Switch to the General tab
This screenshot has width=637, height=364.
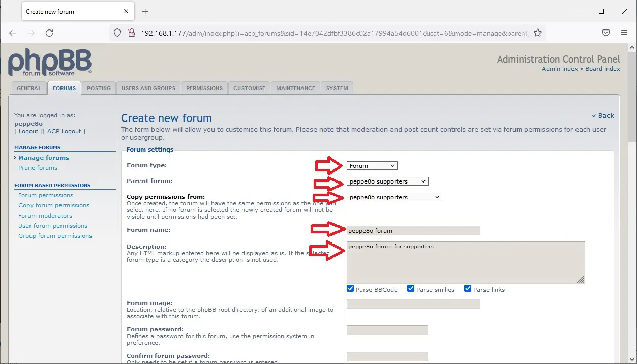point(29,88)
